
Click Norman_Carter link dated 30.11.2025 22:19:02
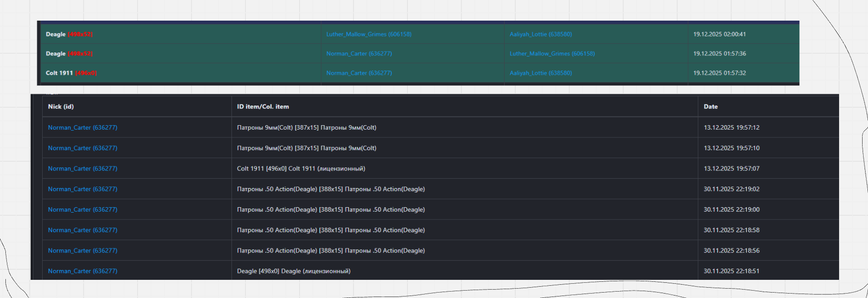[x=82, y=189]
